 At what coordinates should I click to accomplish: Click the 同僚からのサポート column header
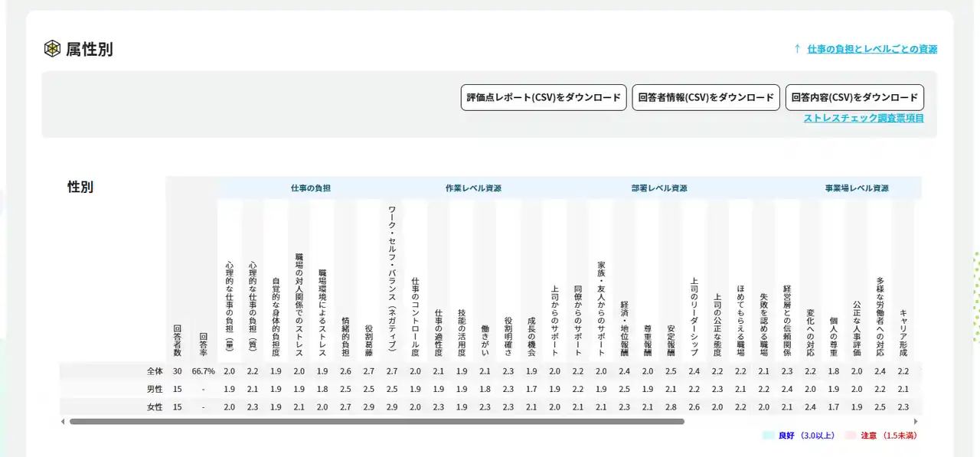(x=578, y=321)
